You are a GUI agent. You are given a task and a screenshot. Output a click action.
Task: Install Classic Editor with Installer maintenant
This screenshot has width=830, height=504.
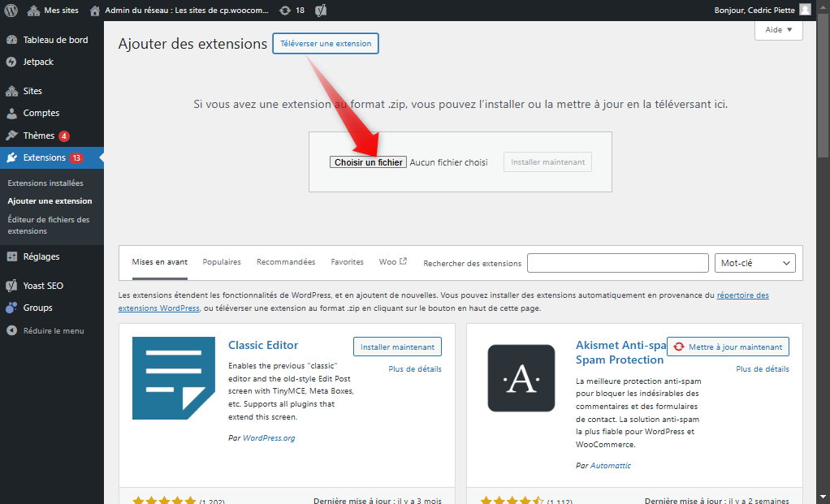(x=397, y=347)
